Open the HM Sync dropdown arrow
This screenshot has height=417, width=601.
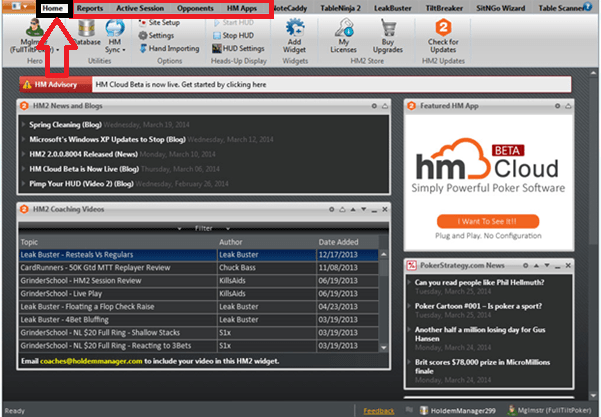point(124,50)
